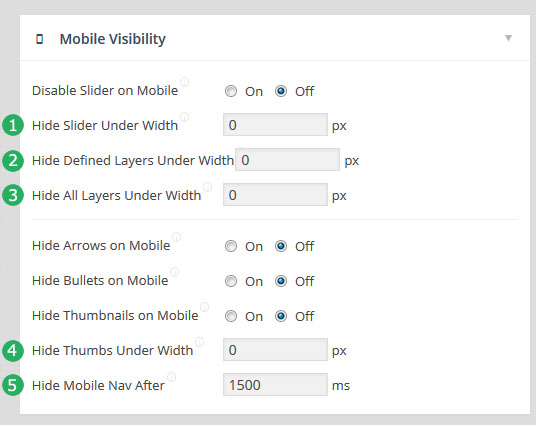Click info icon next to Hide Slider Under Width

185,117
